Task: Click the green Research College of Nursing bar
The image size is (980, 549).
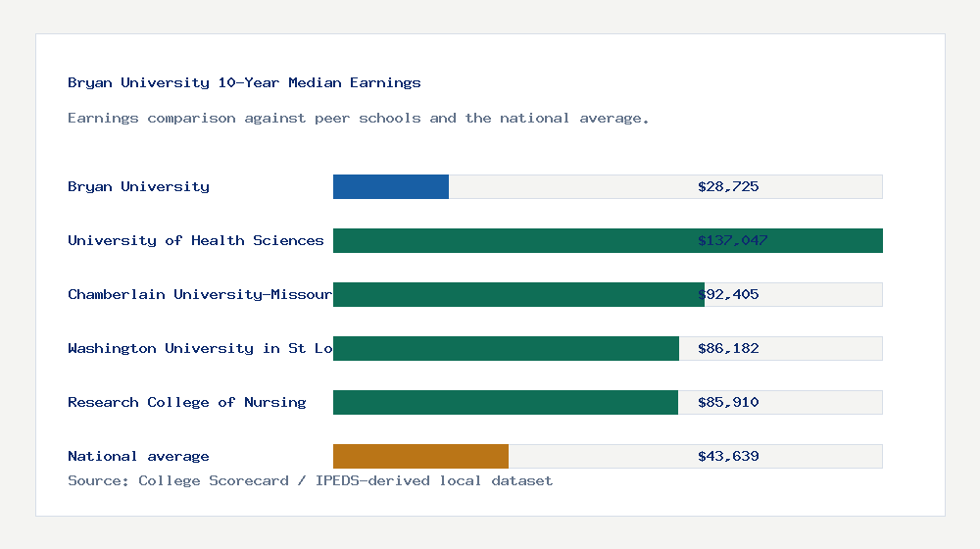Action: tap(505, 402)
